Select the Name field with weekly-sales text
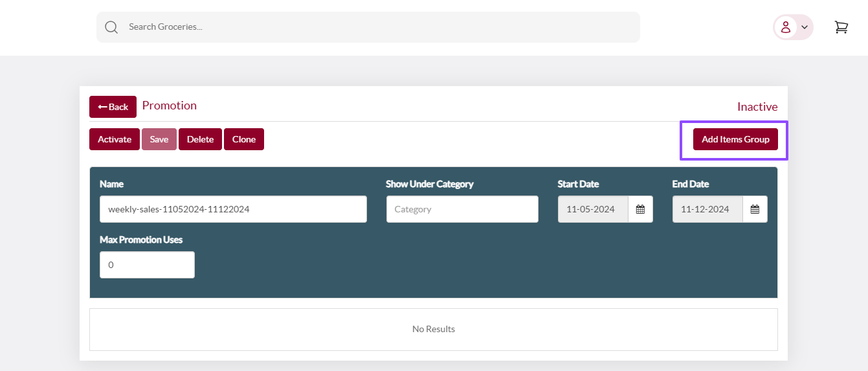868x371 pixels. (x=233, y=209)
